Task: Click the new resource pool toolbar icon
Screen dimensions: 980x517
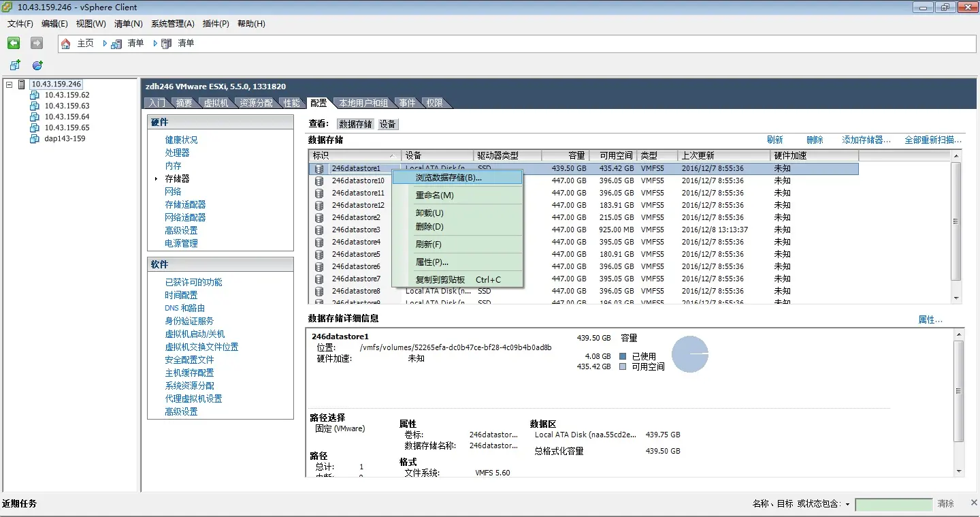Action: (37, 65)
